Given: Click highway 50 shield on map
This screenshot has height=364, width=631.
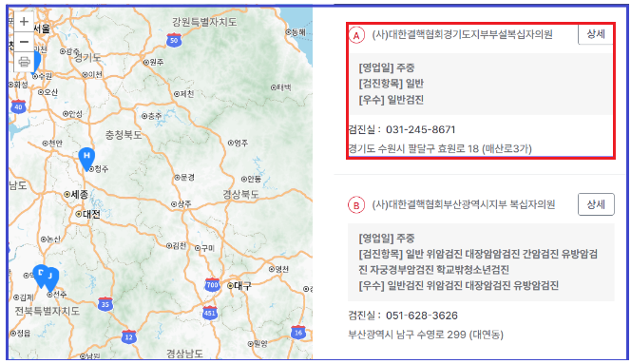Looking at the screenshot, I should point(174,40).
